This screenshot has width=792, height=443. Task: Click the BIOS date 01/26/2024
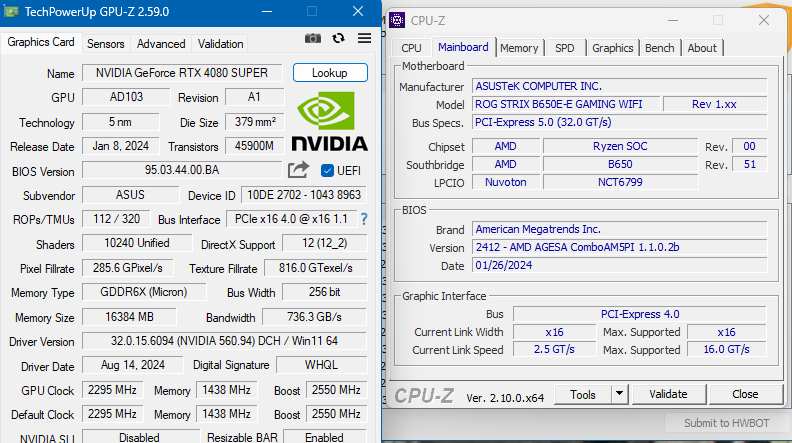coord(620,265)
